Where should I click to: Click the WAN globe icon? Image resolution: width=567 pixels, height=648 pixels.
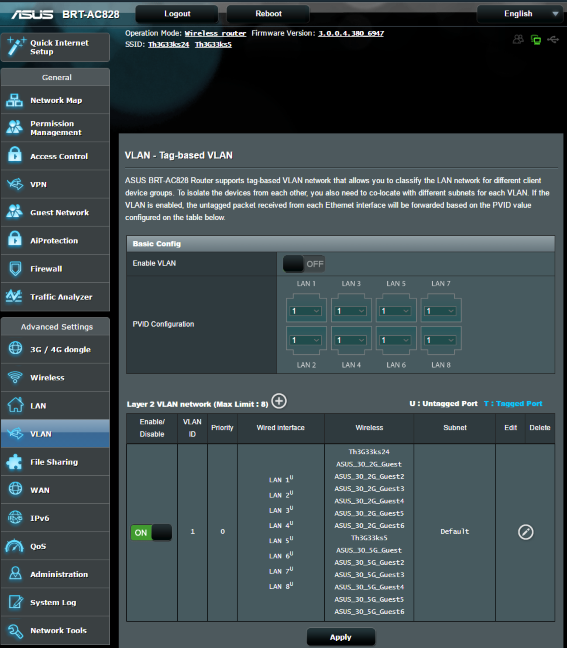15,489
